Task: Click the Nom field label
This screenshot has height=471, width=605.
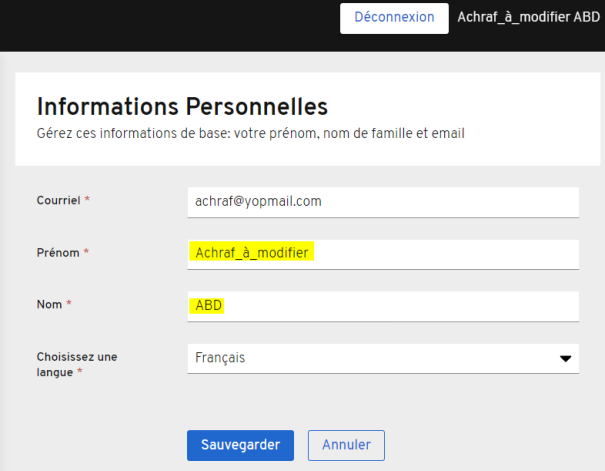Action: pos(48,304)
